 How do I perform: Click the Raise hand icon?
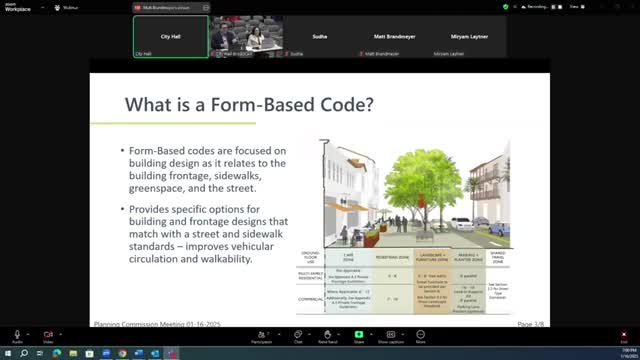point(327,337)
